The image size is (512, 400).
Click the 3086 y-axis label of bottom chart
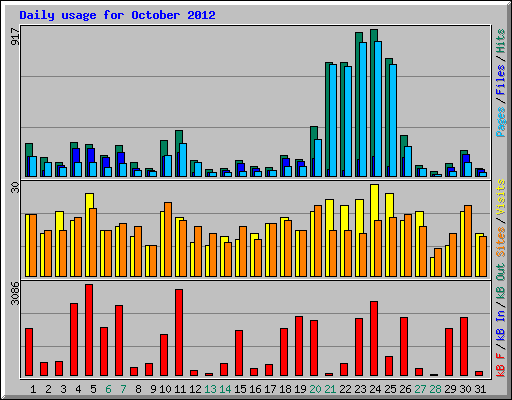pos(15,293)
